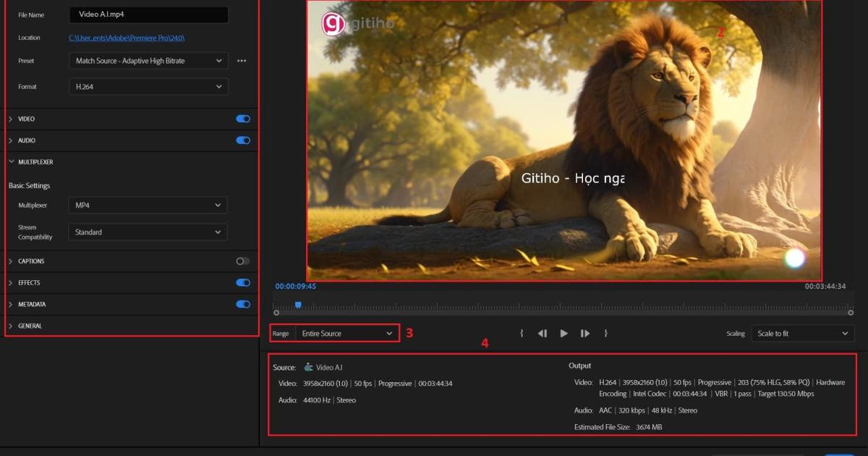
Task: Step back one frame in the preview
Action: [542, 333]
